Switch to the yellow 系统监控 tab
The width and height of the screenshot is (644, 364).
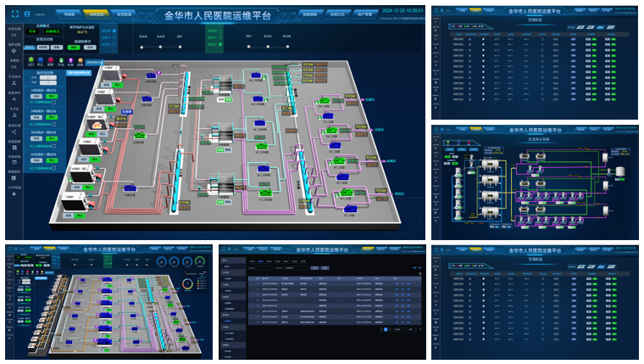[x=97, y=14]
